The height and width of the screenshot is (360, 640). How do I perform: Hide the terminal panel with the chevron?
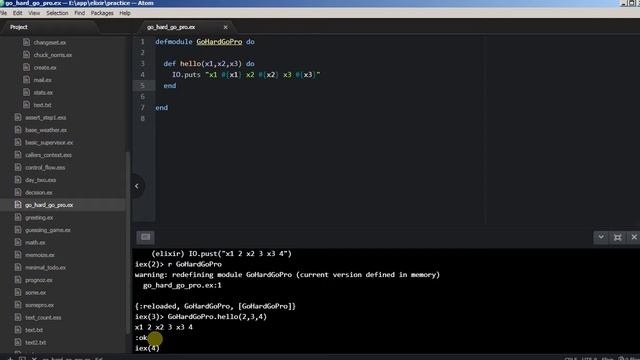pos(601,237)
